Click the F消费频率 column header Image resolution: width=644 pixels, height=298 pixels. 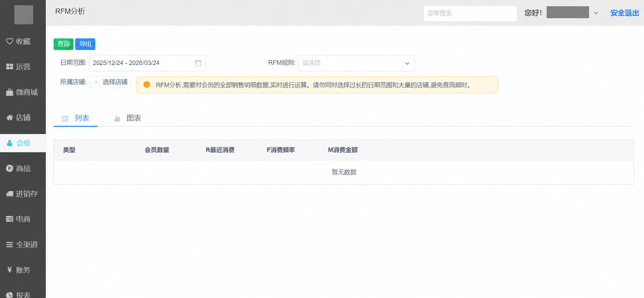[281, 150]
